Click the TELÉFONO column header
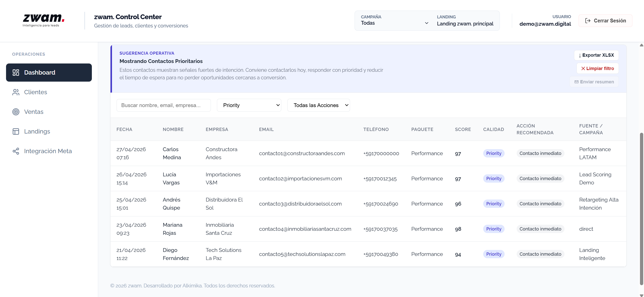Image resolution: width=644 pixels, height=297 pixels. (376, 129)
